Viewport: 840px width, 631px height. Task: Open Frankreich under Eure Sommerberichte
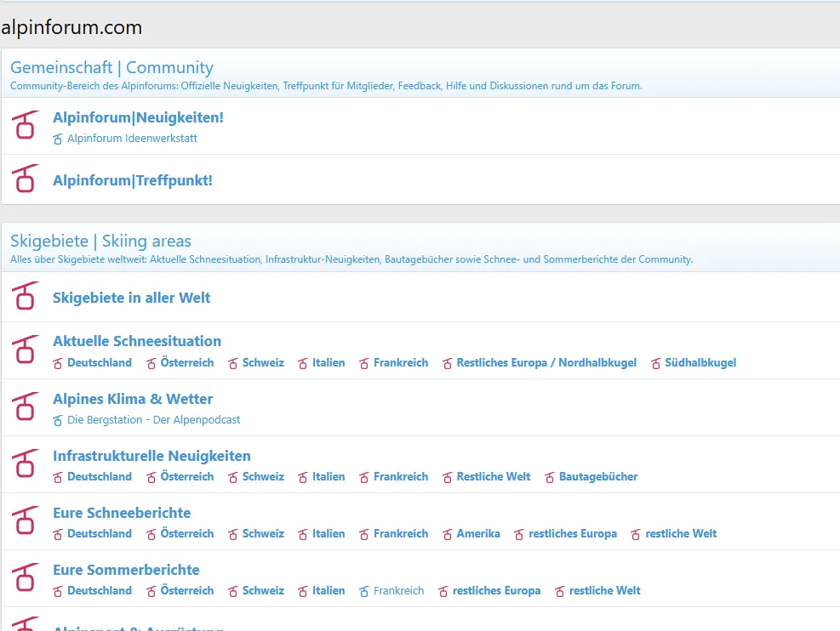(398, 591)
